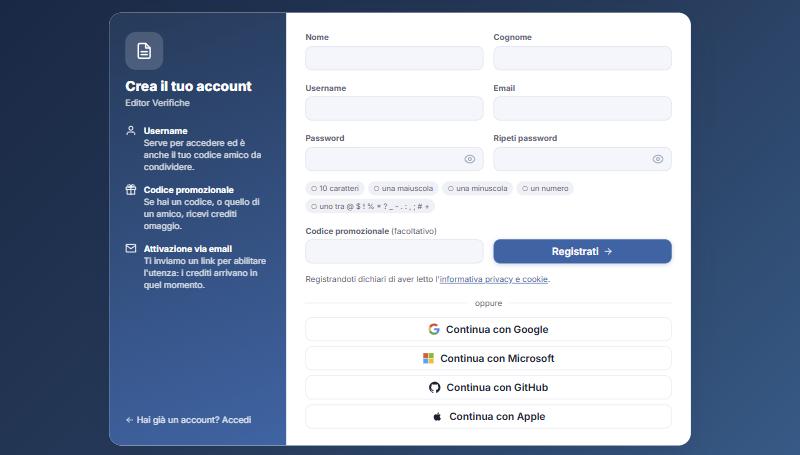Click the back arrow before Hai già un account

click(129, 420)
